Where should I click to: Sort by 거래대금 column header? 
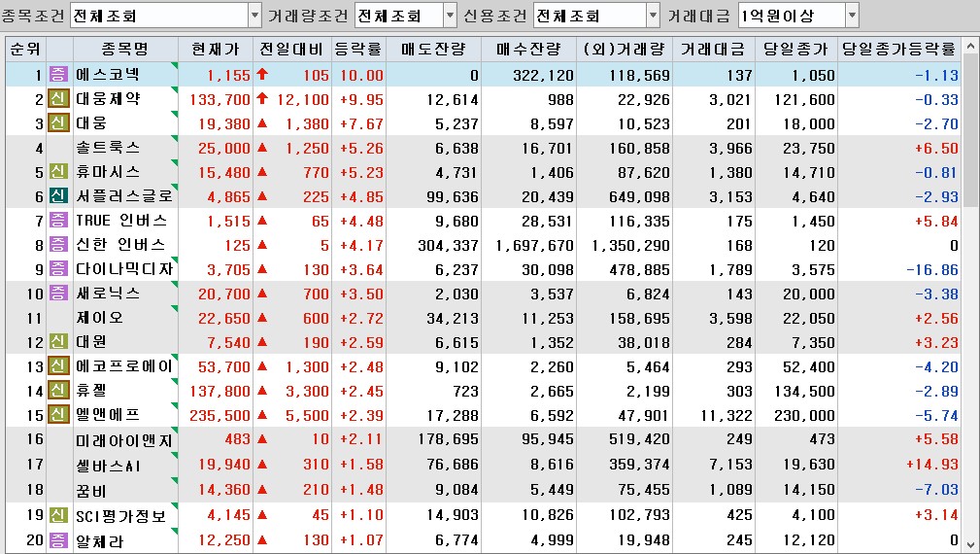pyautogui.click(x=713, y=49)
